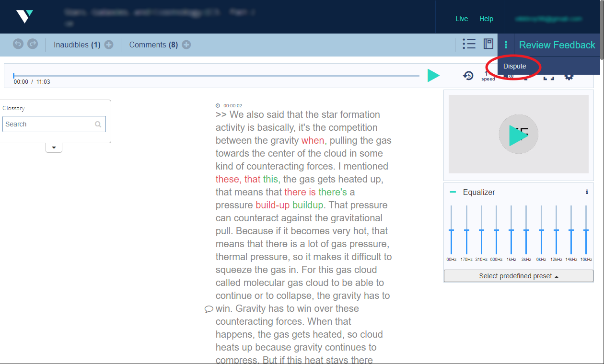Adjust the 16kHz equalizer slider
604x364 pixels.
tap(586, 230)
